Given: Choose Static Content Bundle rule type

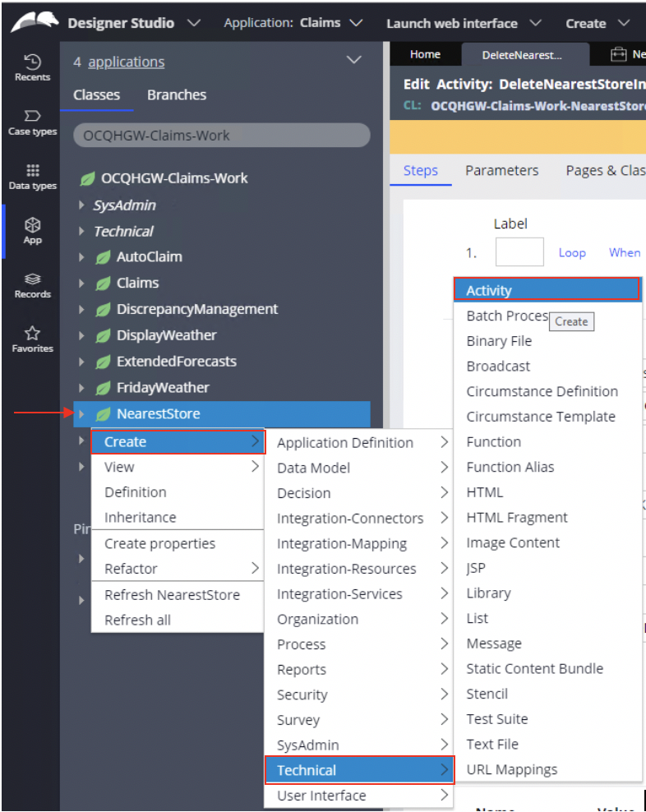Looking at the screenshot, I should pos(547,668).
